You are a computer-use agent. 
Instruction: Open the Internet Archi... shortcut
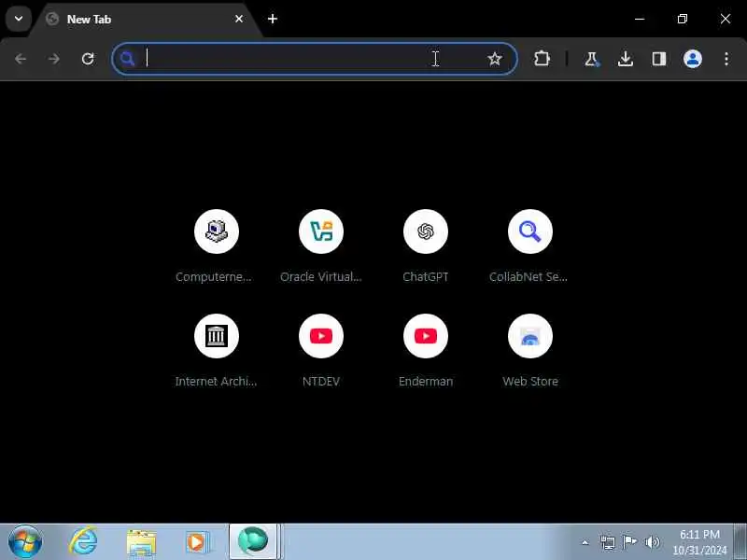click(x=217, y=352)
